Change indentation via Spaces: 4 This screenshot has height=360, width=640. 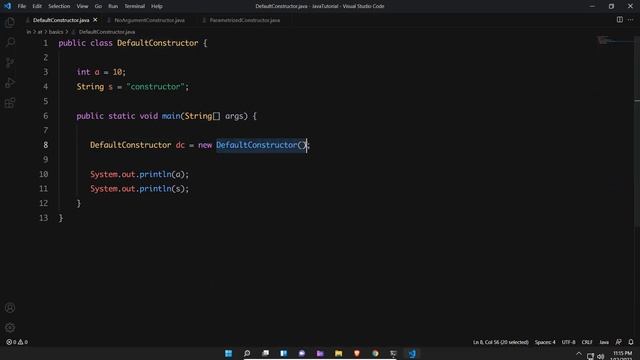pos(545,342)
